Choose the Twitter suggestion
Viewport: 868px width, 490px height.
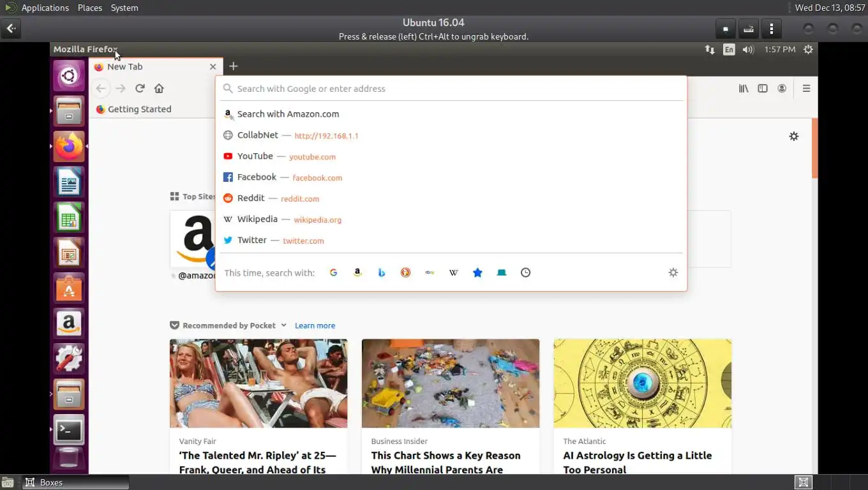[451, 241]
